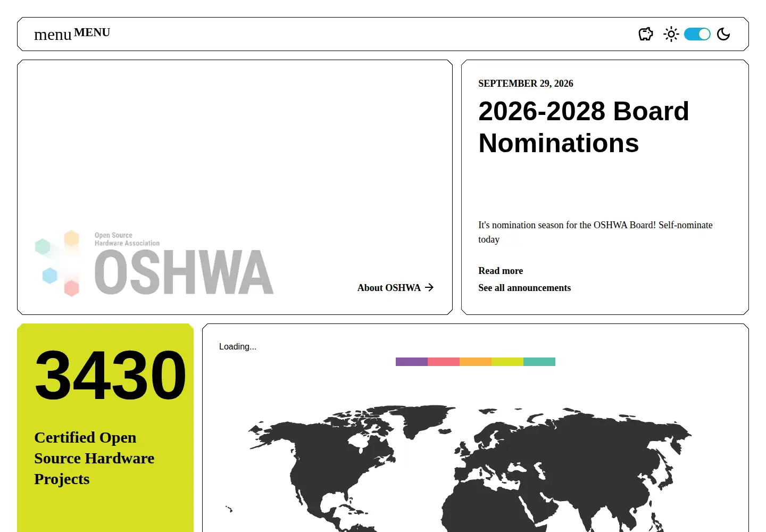This screenshot has height=532, width=766.
Task: Click the world map graphic
Action: tap(459, 468)
